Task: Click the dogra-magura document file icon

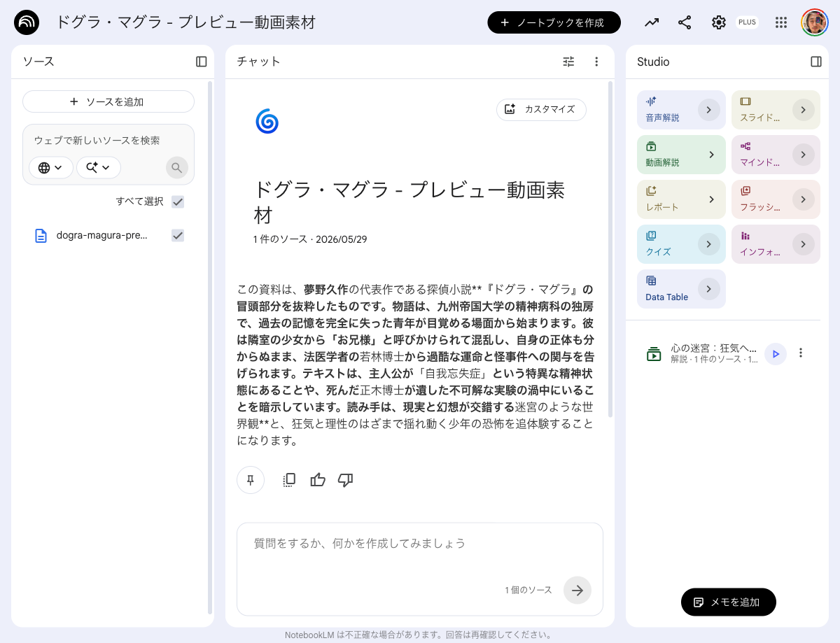Action: click(x=41, y=236)
